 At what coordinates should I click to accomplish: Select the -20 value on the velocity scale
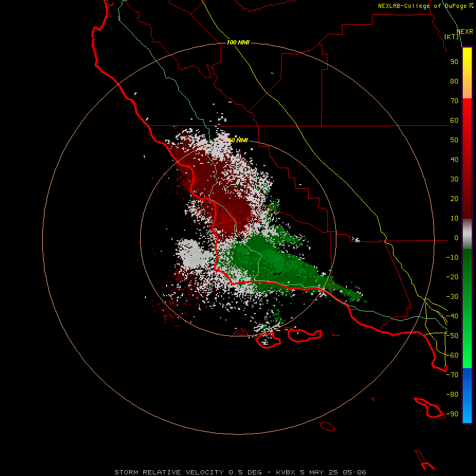(452, 277)
